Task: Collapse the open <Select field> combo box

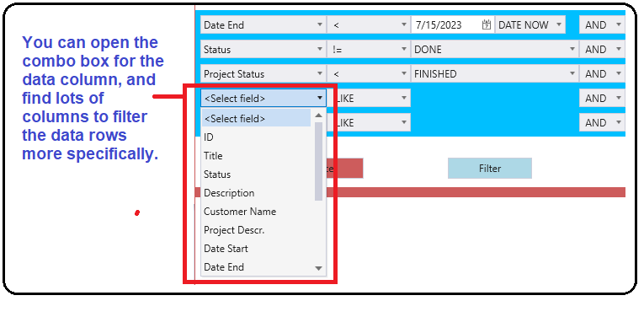Action: 263,99
